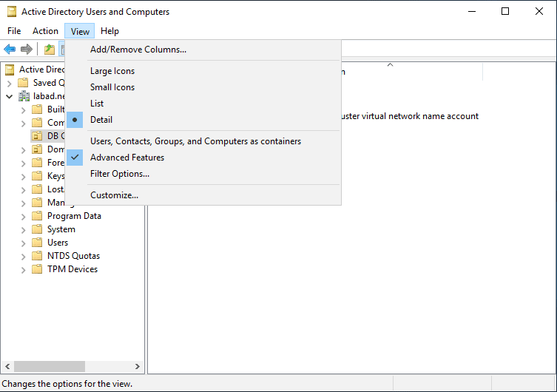Click the Customize menu entry
This screenshot has width=557, height=392.
[x=114, y=195]
